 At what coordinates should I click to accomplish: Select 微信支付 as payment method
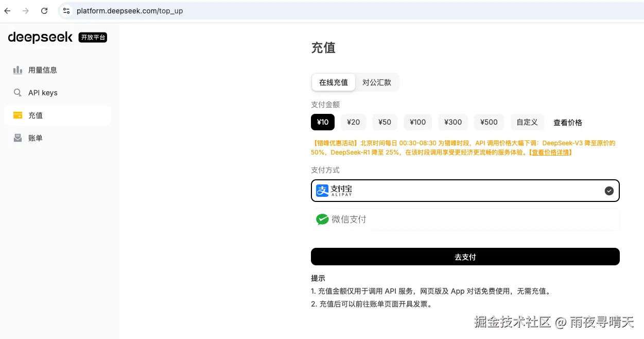pos(465,219)
